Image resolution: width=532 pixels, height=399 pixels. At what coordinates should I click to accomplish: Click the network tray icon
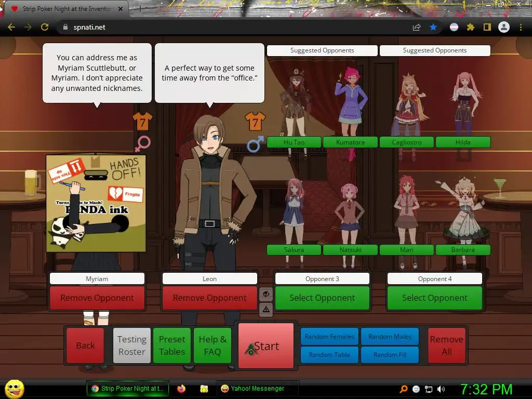pos(429,389)
